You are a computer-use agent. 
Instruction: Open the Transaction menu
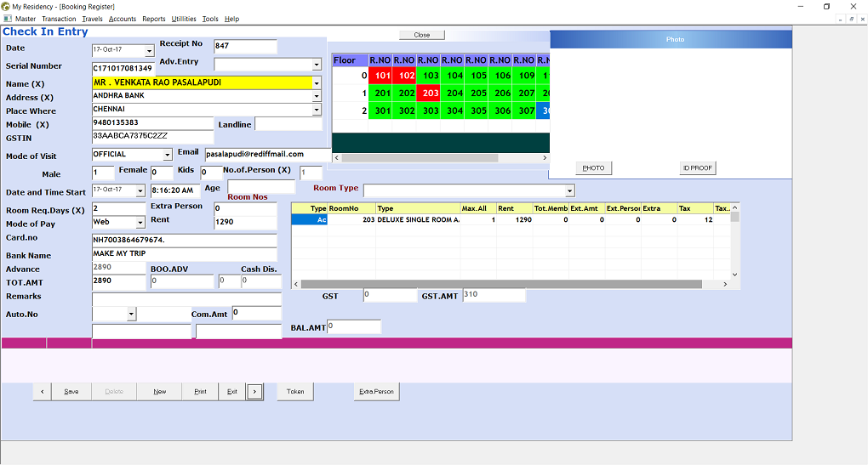click(x=59, y=19)
